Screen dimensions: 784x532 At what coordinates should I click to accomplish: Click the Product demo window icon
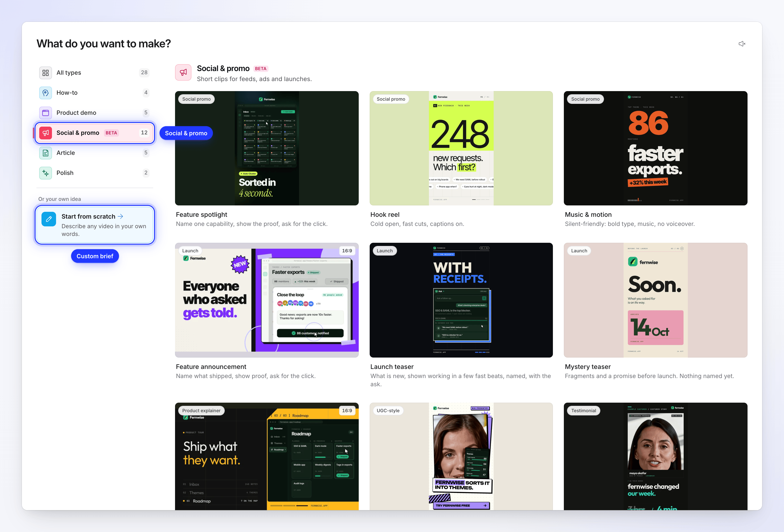(x=46, y=113)
